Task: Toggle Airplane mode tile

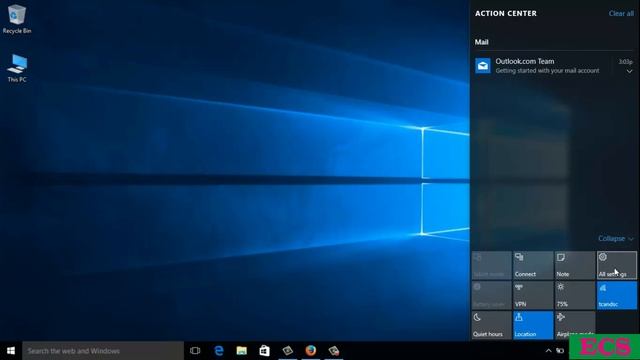Action: pyautogui.click(x=575, y=325)
